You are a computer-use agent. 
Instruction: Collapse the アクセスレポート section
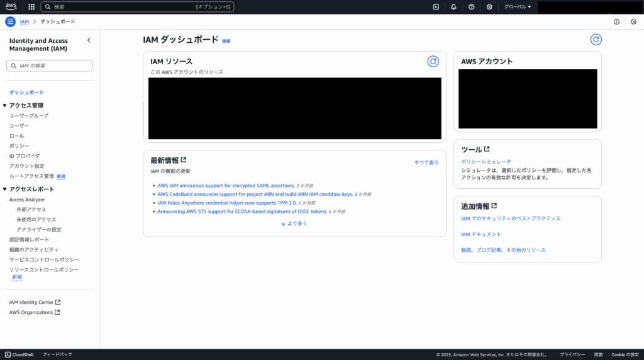(4, 189)
